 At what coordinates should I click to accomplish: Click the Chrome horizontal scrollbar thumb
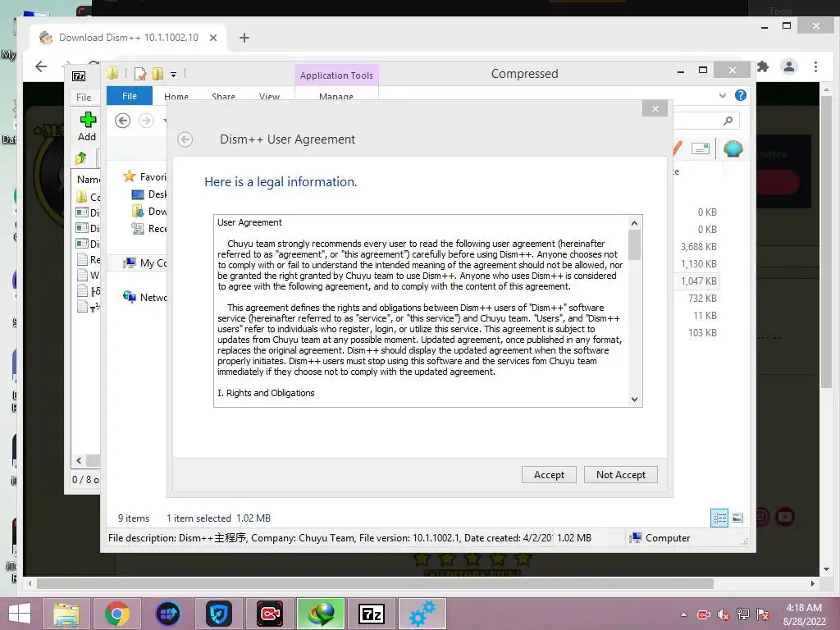point(375,583)
